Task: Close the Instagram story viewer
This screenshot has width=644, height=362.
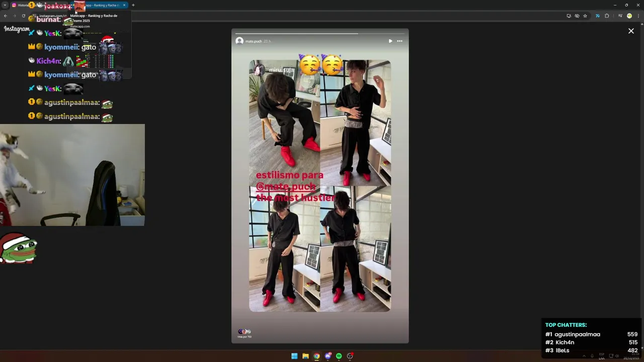Action: click(x=631, y=31)
